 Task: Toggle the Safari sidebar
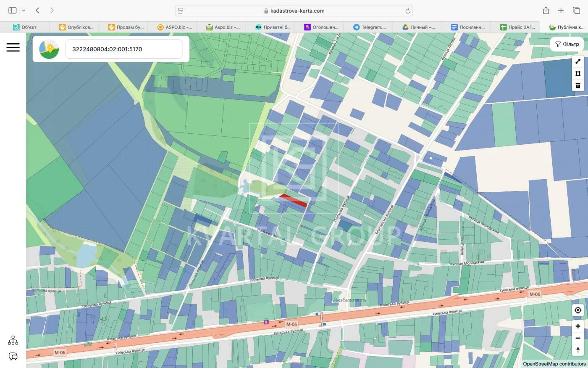(x=13, y=11)
